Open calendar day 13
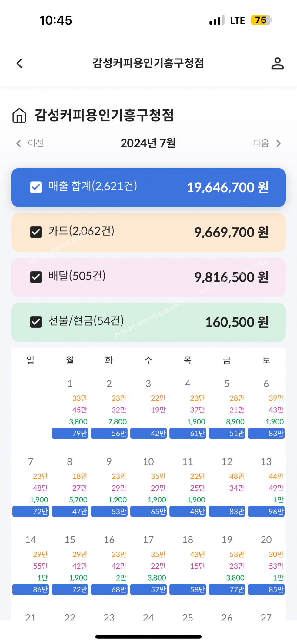Image resolution: width=297 pixels, height=644 pixels. click(266, 462)
